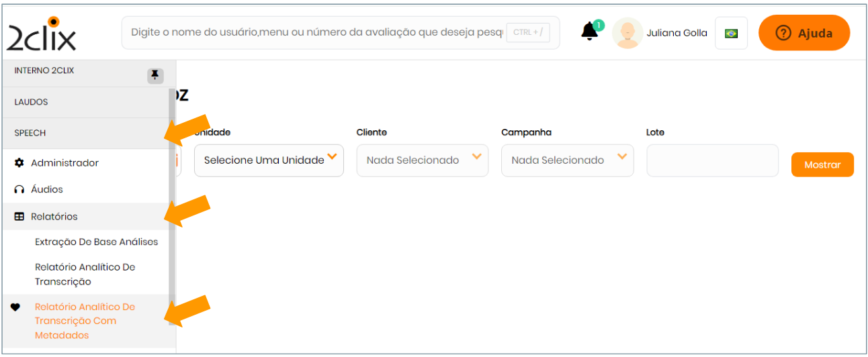Open the Brazil flag language selector

pyautogui.click(x=731, y=33)
